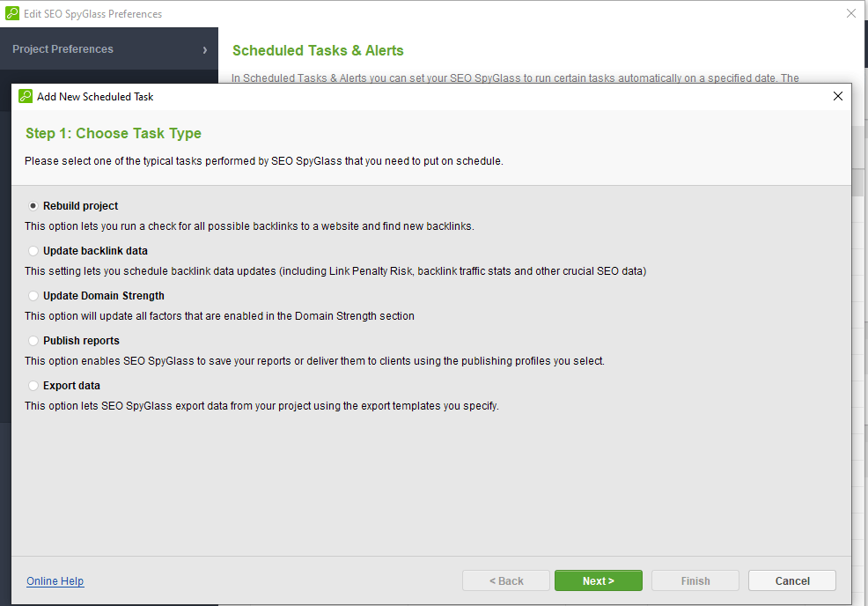
Task: Click the Export data description text
Action: 261,405
